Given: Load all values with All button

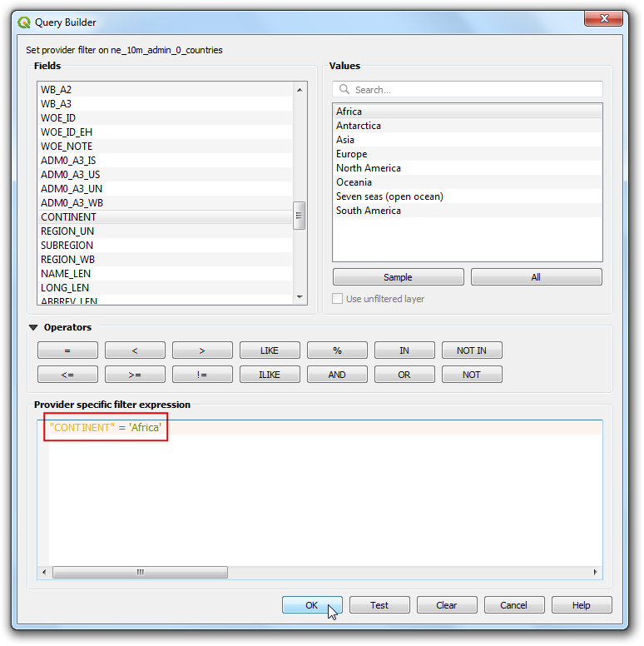Looking at the screenshot, I should 536,277.
